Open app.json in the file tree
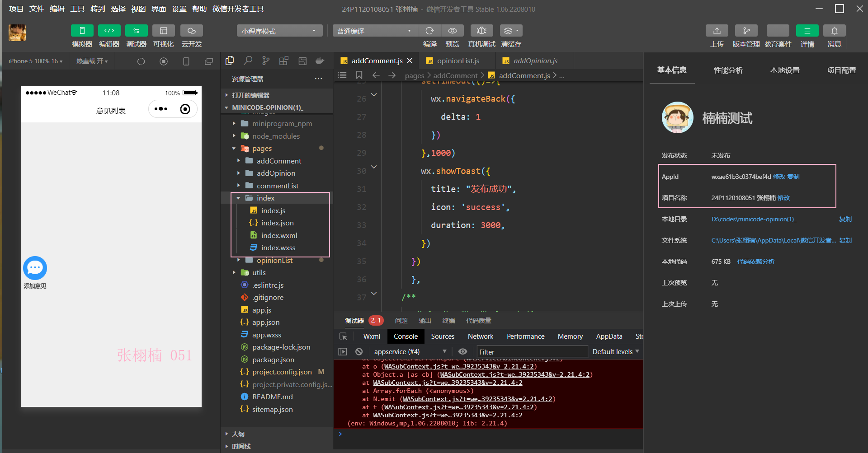This screenshot has height=453, width=868. click(266, 322)
